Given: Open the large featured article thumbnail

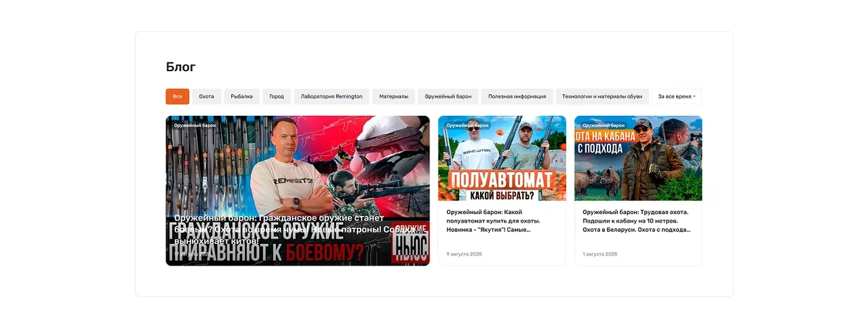Looking at the screenshot, I should [x=298, y=190].
